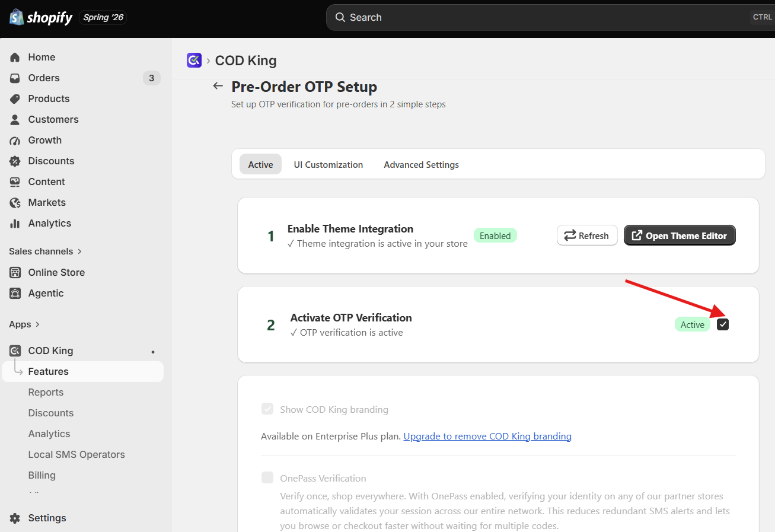Screen dimensions: 775x532
Task: Toggle the Show COD King branding checkbox
Action: (x=267, y=409)
